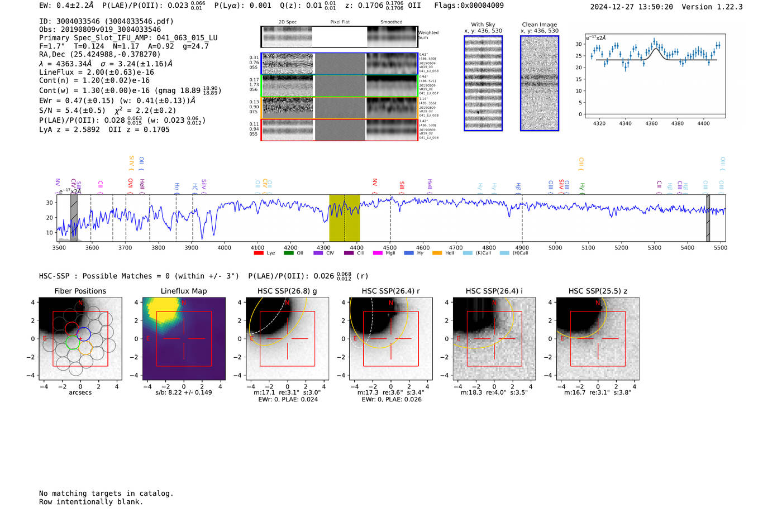Select the blue-bordered 2D spectrum row
The height and width of the screenshot is (532, 782).
pyautogui.click(x=340, y=64)
